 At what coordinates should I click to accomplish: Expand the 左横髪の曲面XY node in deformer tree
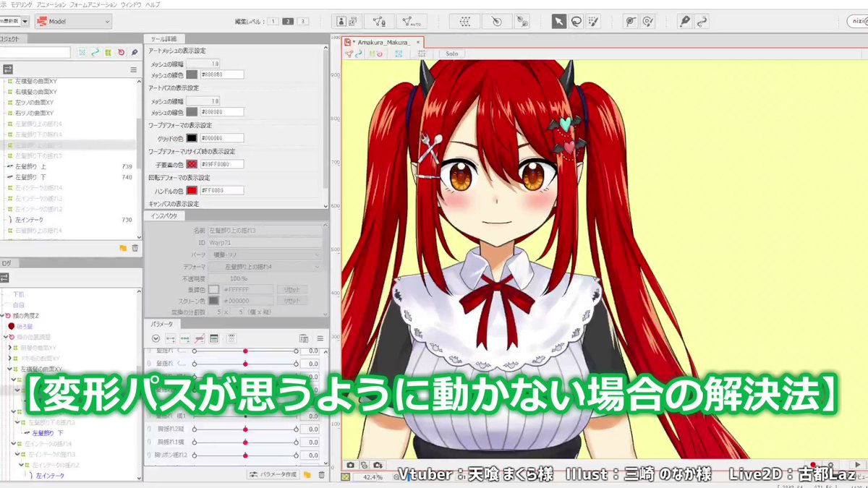(9, 368)
